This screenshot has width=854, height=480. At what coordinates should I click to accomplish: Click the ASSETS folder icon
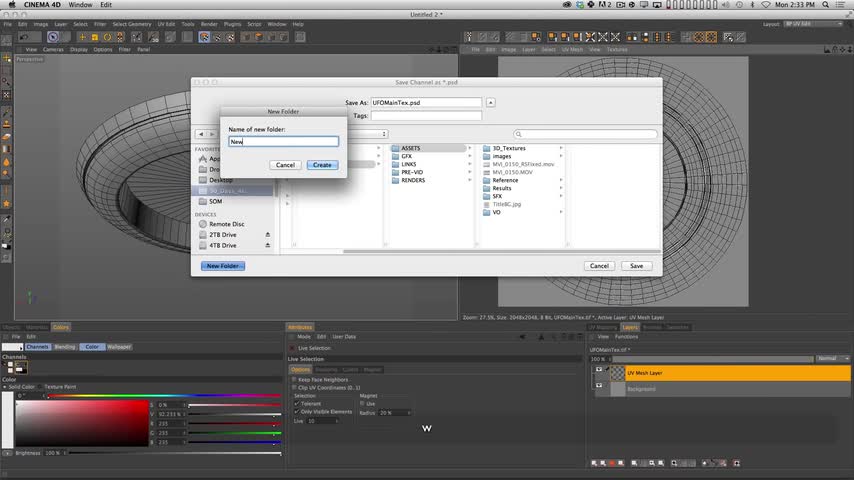tap(395, 148)
